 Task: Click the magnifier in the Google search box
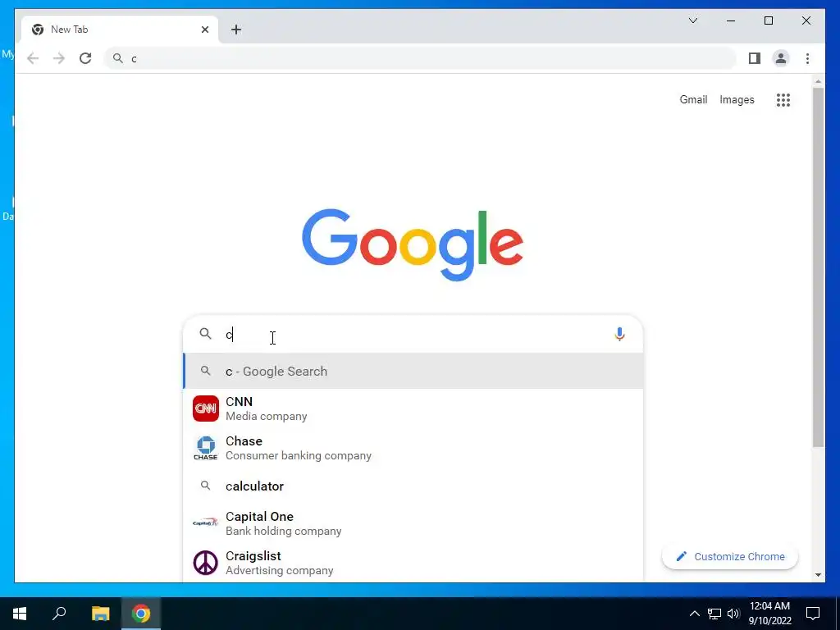coord(206,334)
